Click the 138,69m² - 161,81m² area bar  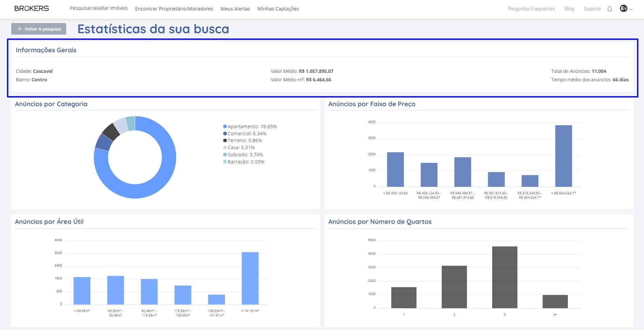click(216, 299)
